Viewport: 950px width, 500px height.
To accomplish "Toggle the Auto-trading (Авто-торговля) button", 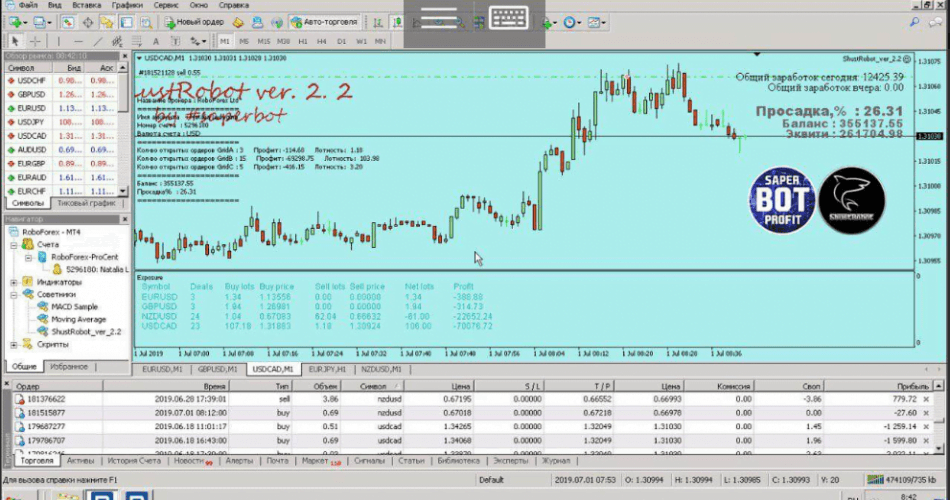I will (322, 22).
